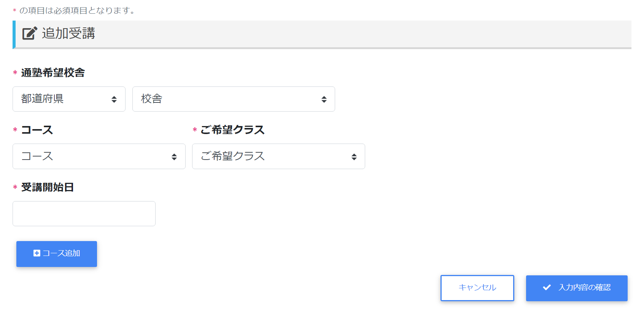Image resolution: width=644 pixels, height=310 pixels.
Task: Click the up-down arrow in コース select
Action: coord(174,157)
